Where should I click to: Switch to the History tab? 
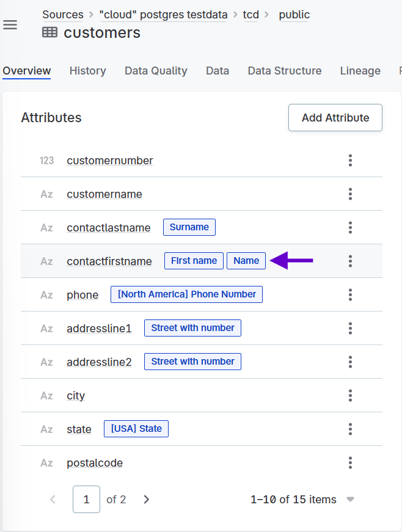pyautogui.click(x=87, y=71)
